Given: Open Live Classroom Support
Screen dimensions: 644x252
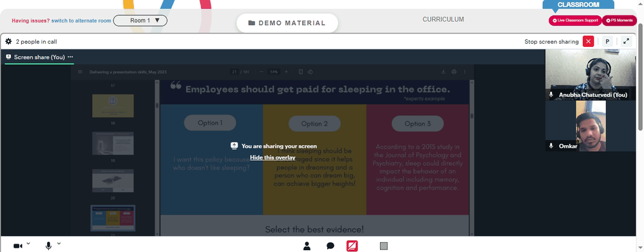Looking at the screenshot, I should point(575,20).
